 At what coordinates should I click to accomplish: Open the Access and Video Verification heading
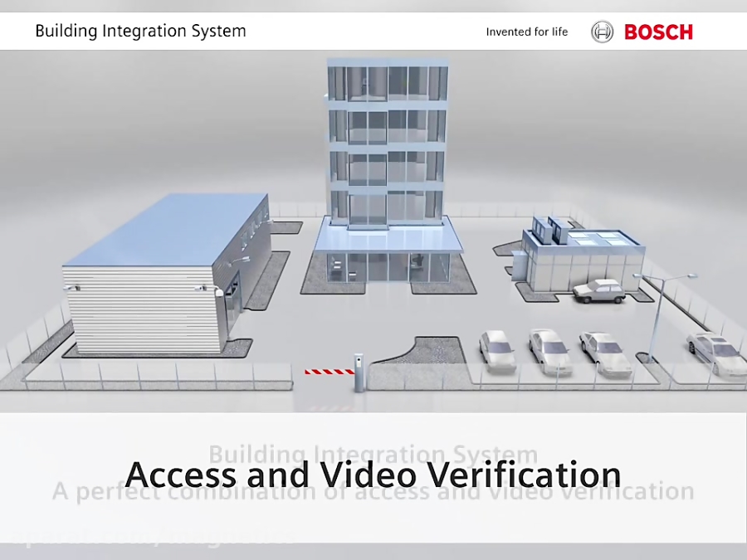373,475
